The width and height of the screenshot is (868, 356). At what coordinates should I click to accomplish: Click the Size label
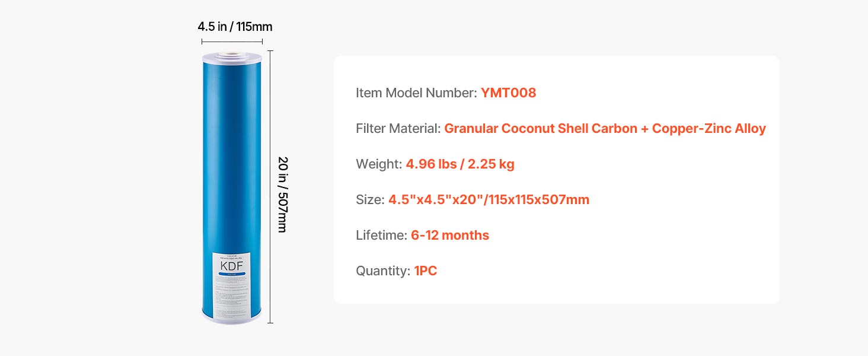370,200
